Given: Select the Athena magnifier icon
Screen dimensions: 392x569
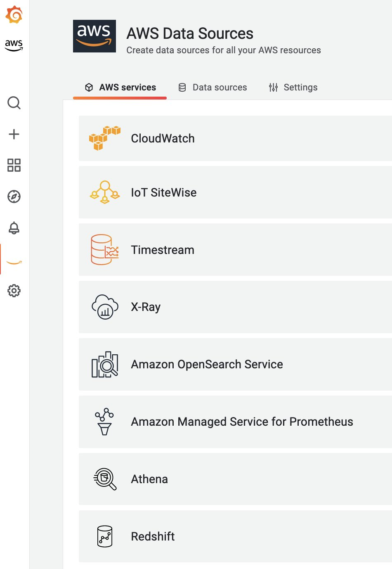Looking at the screenshot, I should pyautogui.click(x=104, y=479).
